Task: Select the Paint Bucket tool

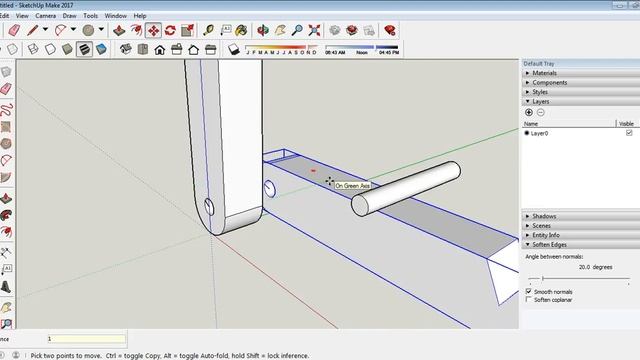Action: [x=242, y=30]
